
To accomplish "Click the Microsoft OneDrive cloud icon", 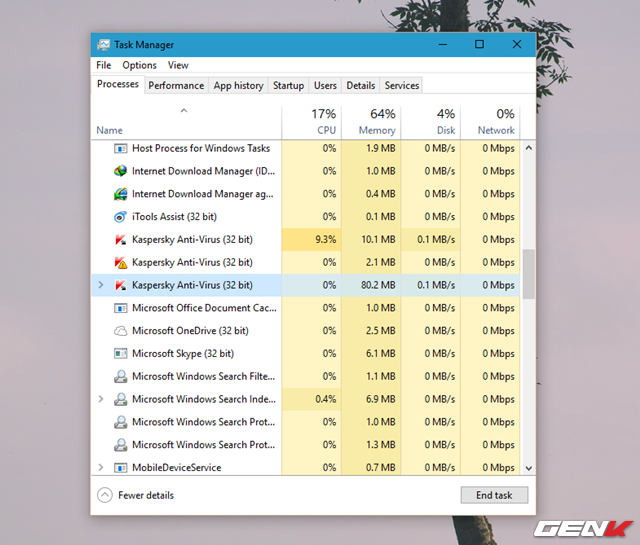I will pyautogui.click(x=120, y=331).
